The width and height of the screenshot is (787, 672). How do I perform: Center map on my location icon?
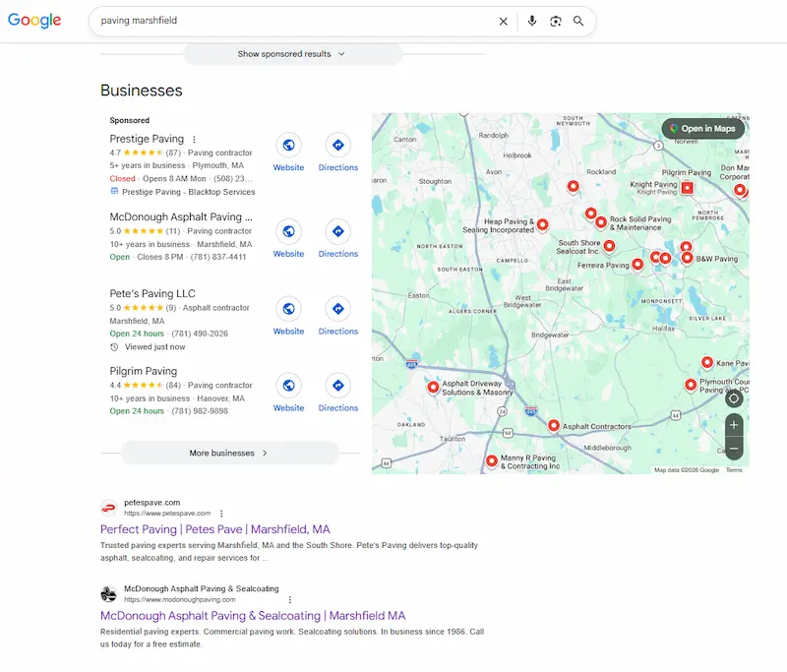(734, 398)
